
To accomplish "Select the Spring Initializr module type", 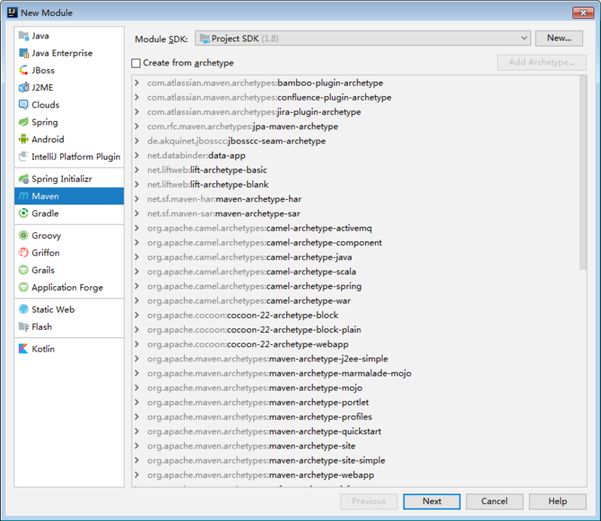I will coord(69,179).
